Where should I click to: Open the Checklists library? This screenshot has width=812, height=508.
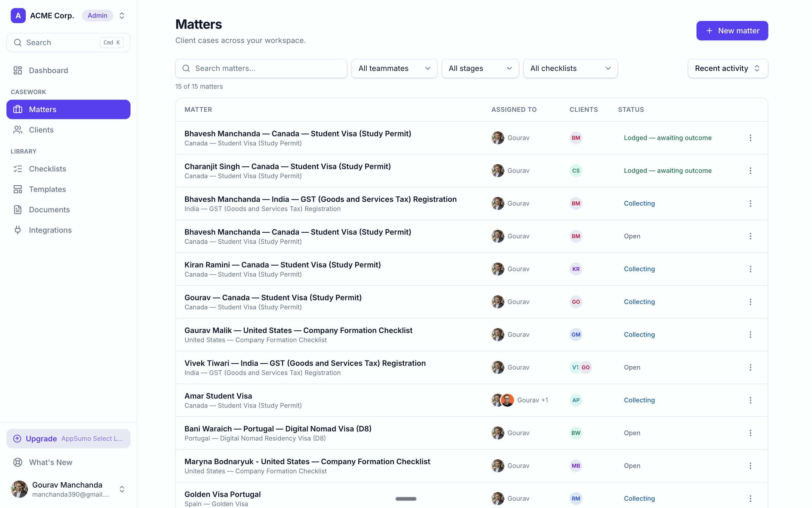point(68,169)
